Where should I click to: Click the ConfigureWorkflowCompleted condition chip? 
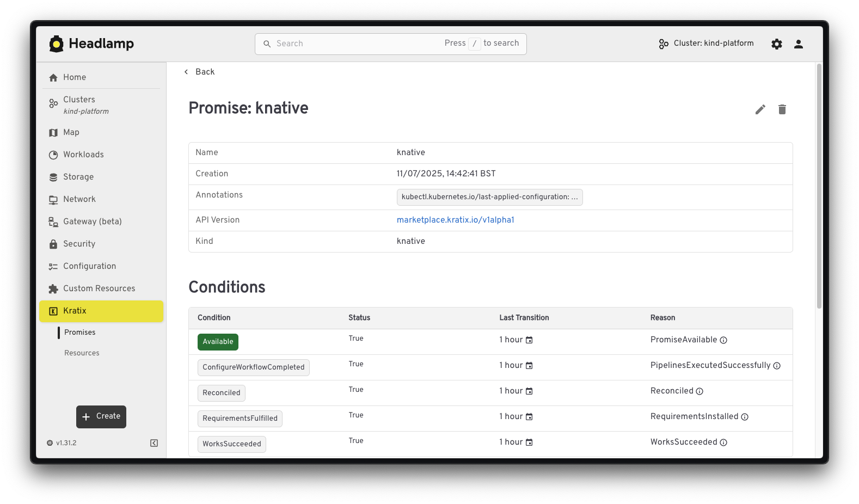pyautogui.click(x=254, y=367)
